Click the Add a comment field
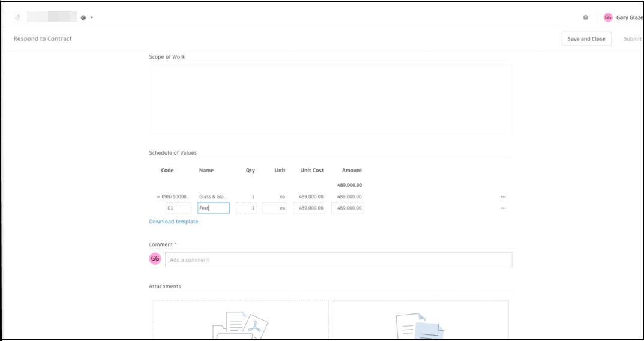 pyautogui.click(x=339, y=260)
